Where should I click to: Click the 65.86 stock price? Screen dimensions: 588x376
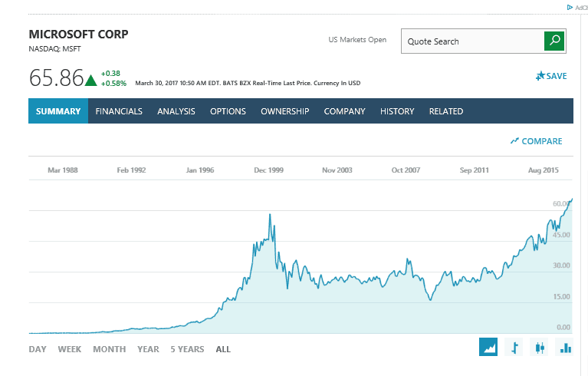point(56,78)
